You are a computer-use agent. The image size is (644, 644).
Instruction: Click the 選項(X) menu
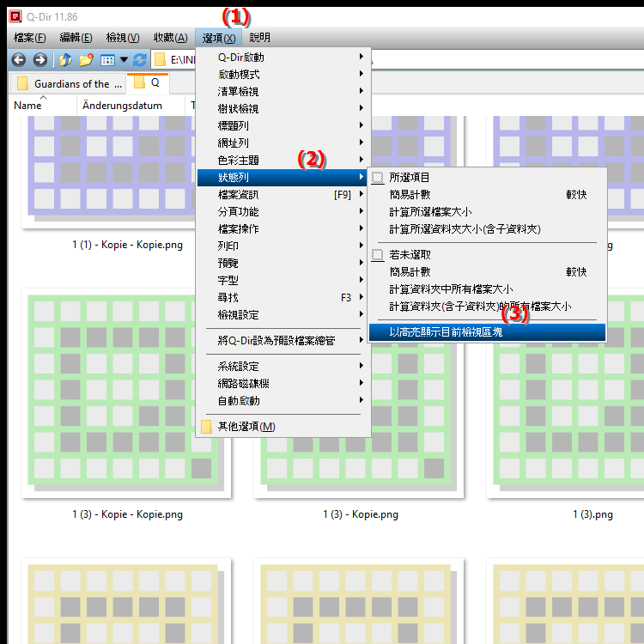218,38
